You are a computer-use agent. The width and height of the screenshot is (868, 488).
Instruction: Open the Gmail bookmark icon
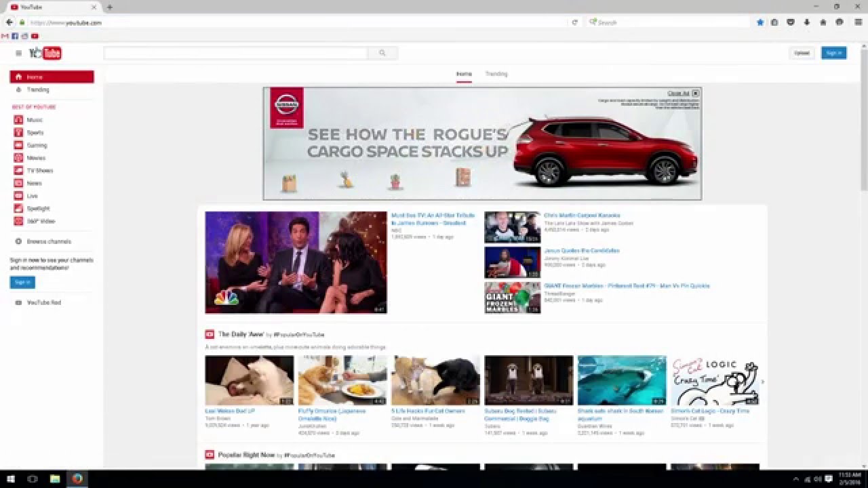pos(5,36)
